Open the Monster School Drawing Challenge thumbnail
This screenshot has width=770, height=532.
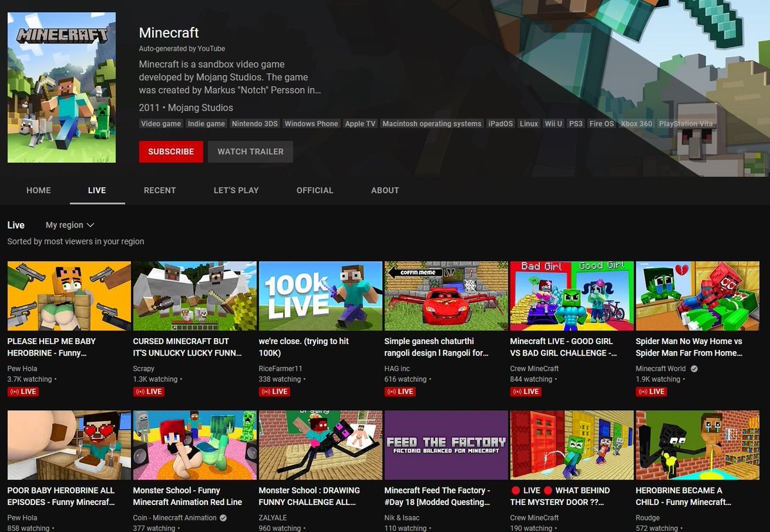point(321,445)
